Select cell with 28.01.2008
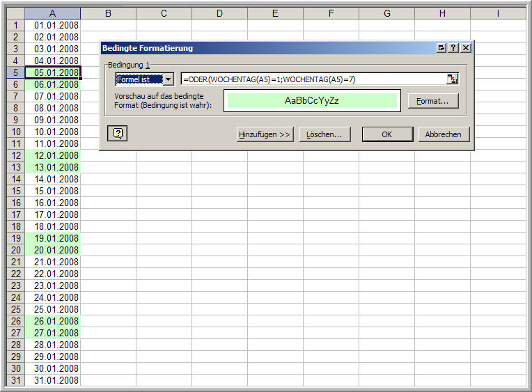This screenshot has height=392, width=532. (53, 345)
